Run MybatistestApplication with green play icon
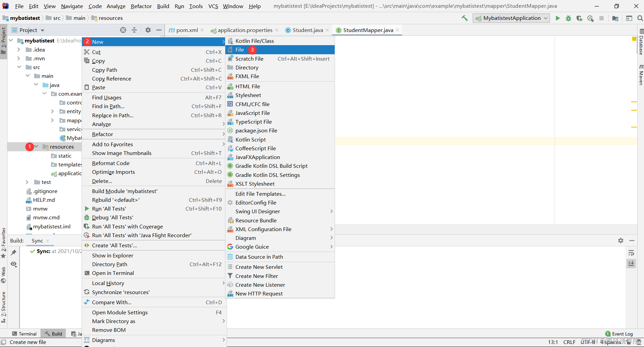The width and height of the screenshot is (644, 347). tap(558, 18)
